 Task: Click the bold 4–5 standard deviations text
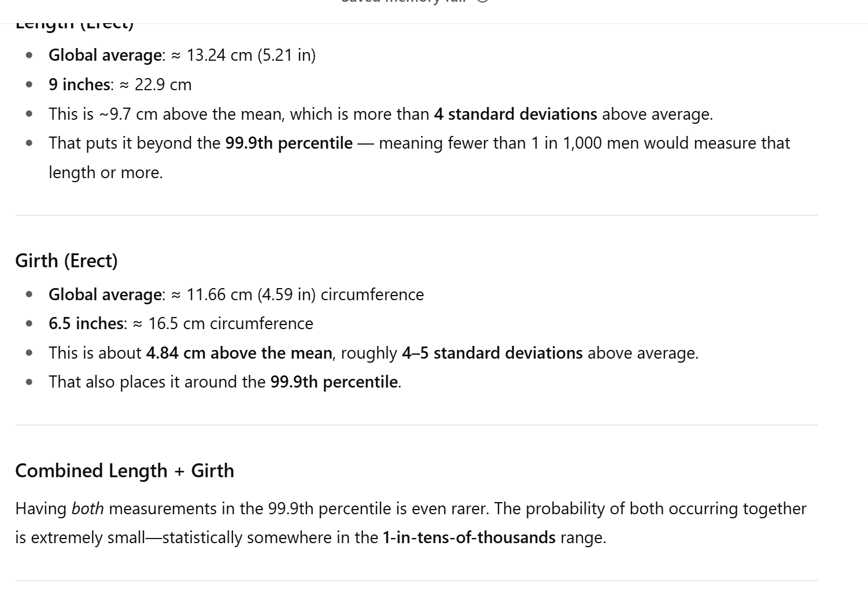coord(493,353)
